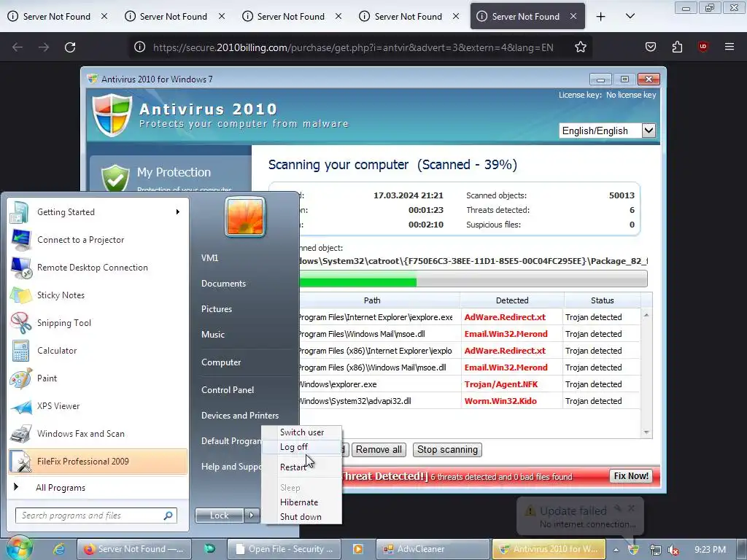
Task: Launch Connect to a Projector
Action: click(98, 239)
